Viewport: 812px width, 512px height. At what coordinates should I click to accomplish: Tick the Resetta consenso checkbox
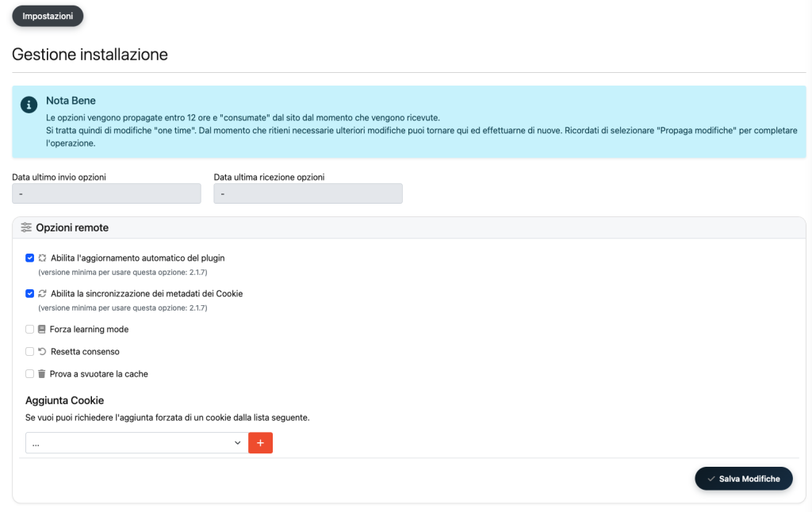30,351
